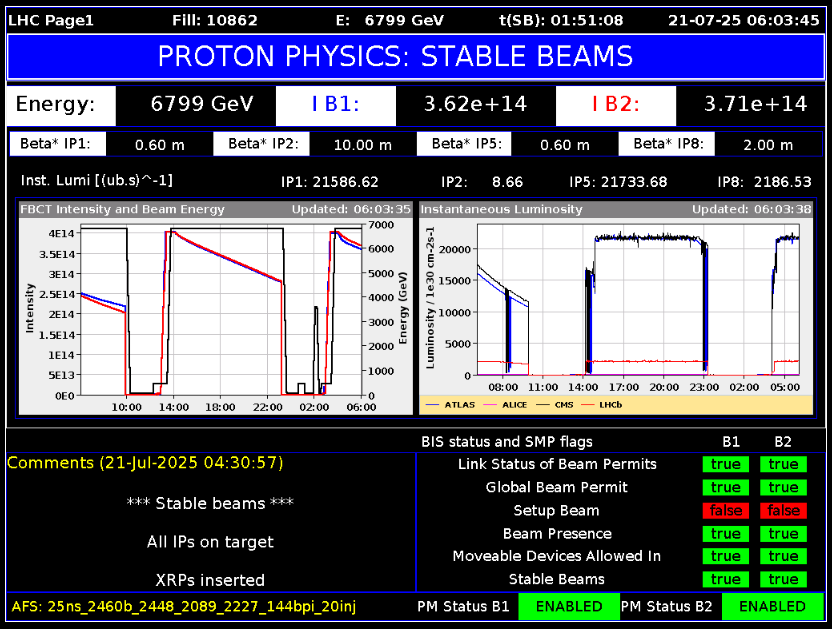Click the Beam Presence B1 true indicator
This screenshot has height=629, width=832.
tap(726, 533)
